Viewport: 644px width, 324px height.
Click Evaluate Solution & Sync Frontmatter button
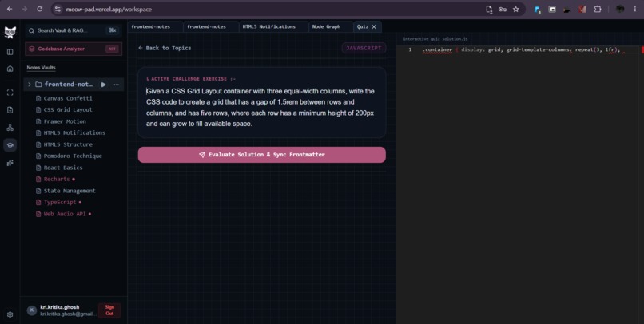point(261,155)
